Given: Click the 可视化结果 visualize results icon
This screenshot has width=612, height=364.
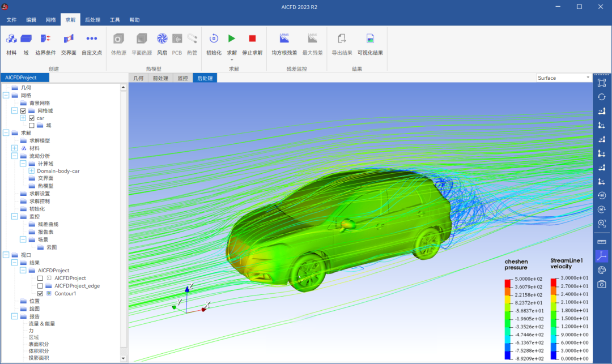Looking at the screenshot, I should click(x=370, y=40).
